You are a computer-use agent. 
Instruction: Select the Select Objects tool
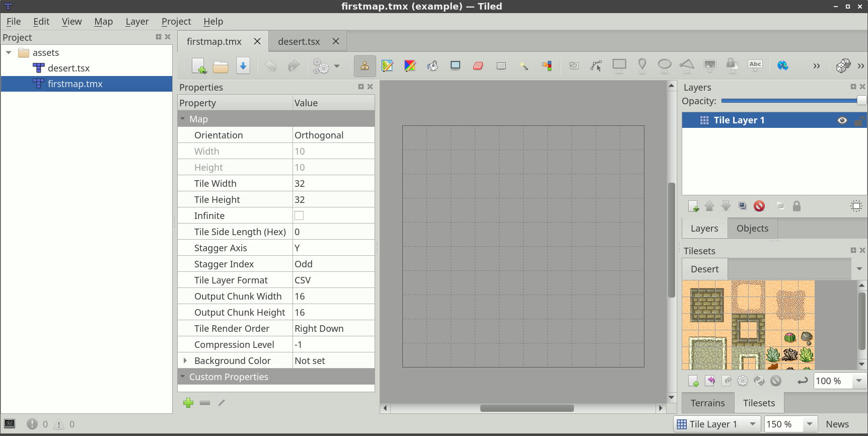pos(574,66)
